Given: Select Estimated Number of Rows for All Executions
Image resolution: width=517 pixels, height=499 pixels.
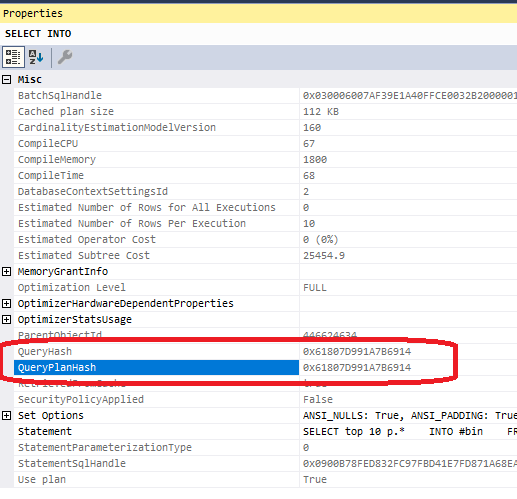Looking at the screenshot, I should click(147, 208).
